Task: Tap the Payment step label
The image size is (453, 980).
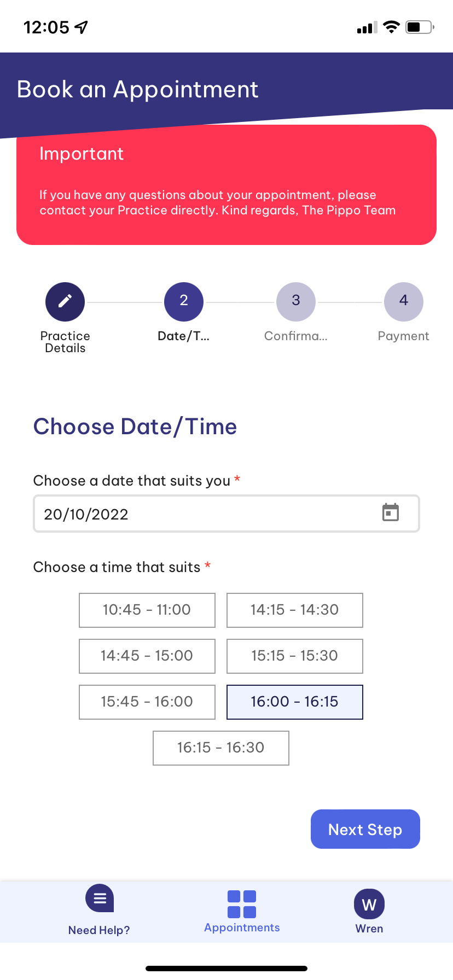Action: (x=404, y=336)
